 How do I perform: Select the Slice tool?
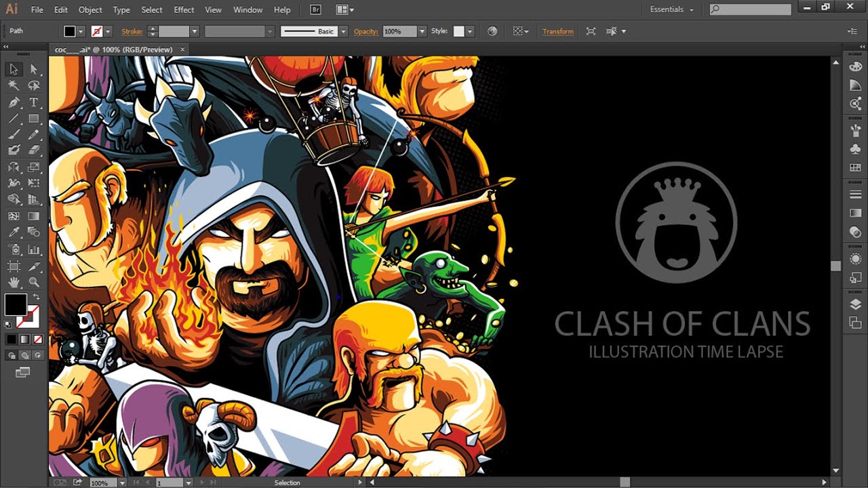[x=34, y=266]
